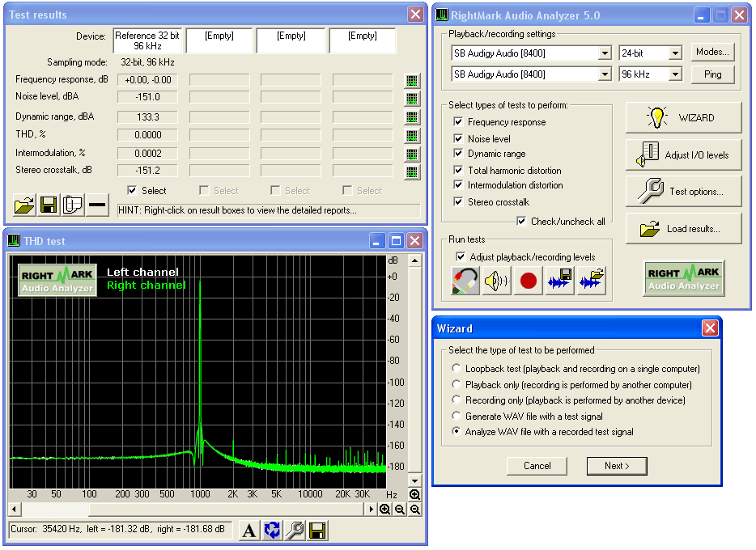Toggle Check/uncheck all checkbox

click(x=521, y=222)
